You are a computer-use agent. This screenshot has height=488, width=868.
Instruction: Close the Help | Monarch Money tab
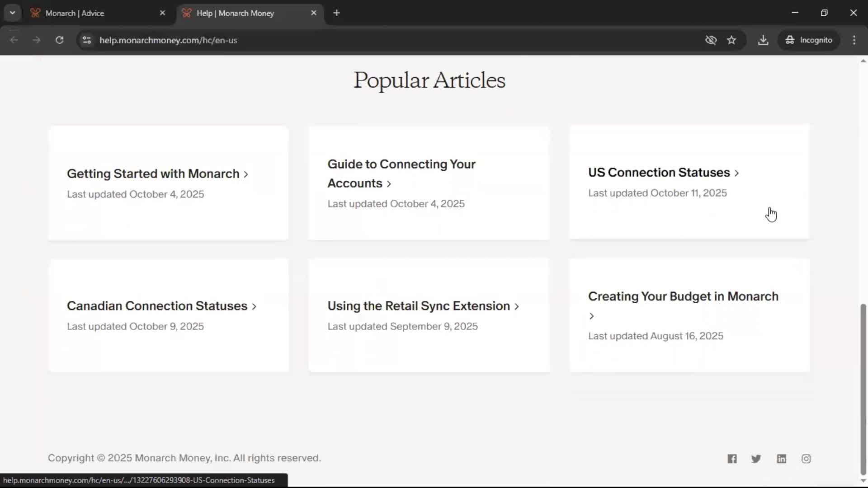pyautogui.click(x=314, y=13)
